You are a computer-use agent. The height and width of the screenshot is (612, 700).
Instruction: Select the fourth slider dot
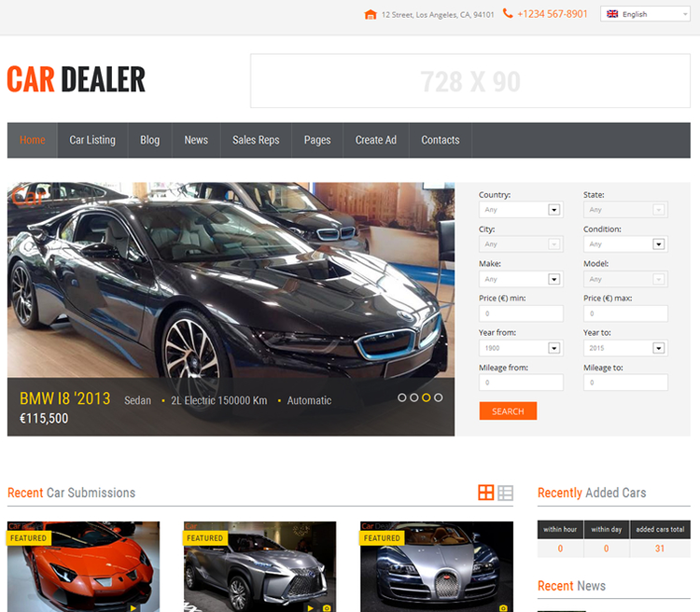tap(439, 397)
